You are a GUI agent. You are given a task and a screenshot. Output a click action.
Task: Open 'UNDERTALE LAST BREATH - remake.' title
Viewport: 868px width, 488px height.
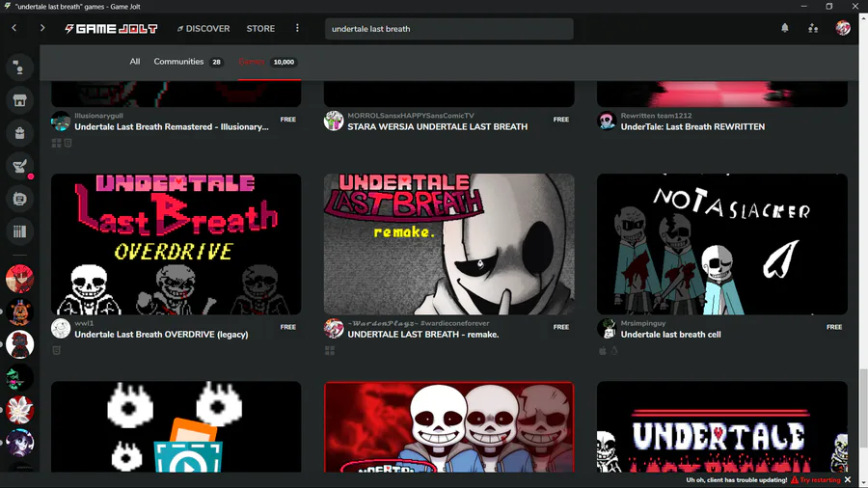coord(423,335)
